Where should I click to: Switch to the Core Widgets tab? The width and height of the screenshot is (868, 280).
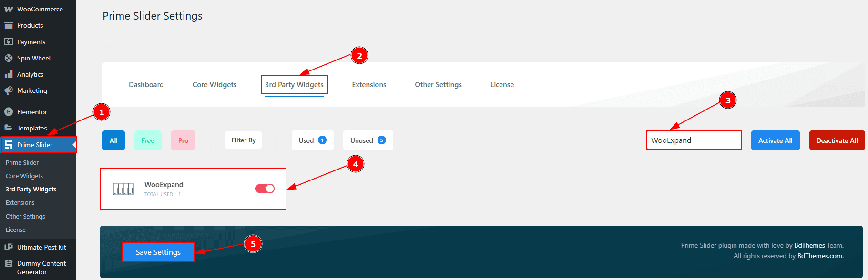tap(214, 85)
